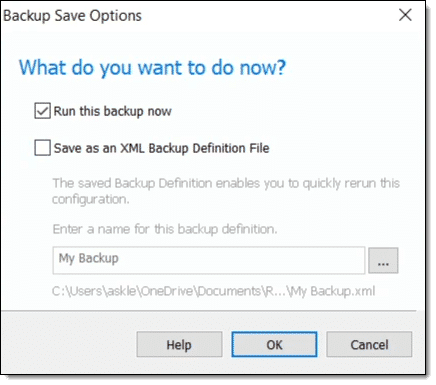The height and width of the screenshot is (385, 436).
Task: Click into the My Backup name field
Action: tap(209, 260)
